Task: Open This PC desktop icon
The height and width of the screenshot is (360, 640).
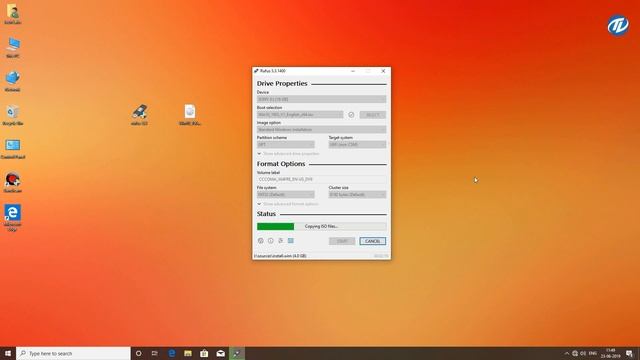Action: click(13, 48)
